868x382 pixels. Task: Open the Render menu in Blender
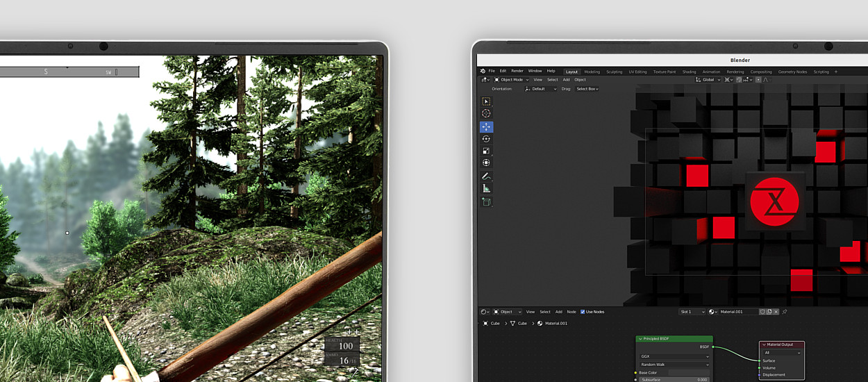point(517,71)
